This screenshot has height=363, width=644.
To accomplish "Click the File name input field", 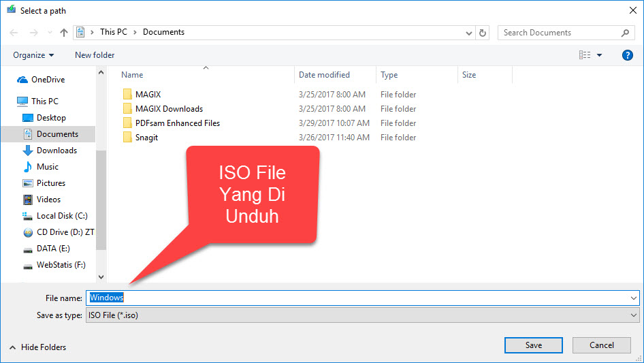I will tap(361, 298).
